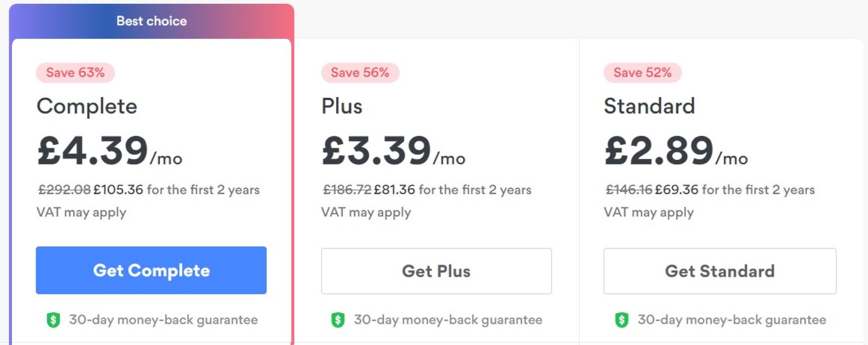The height and width of the screenshot is (345, 868).
Task: Click the Get Standard button
Action: pyautogui.click(x=720, y=271)
